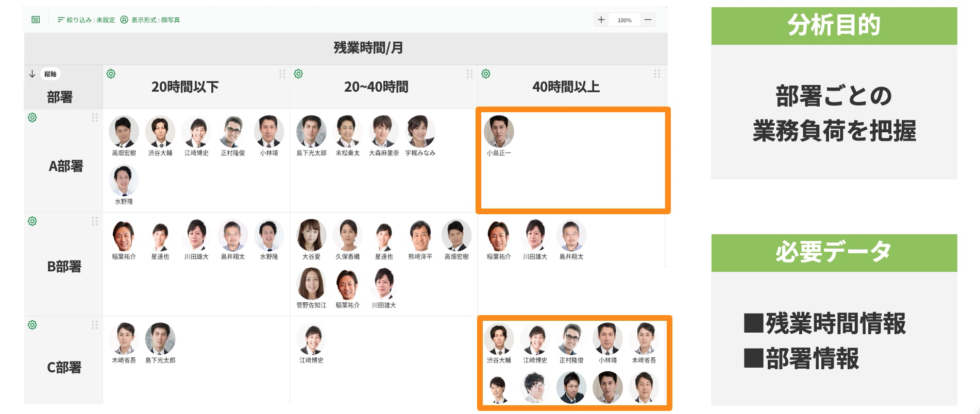Click the minus zoom-out button
The width and height of the screenshot is (980, 414).
click(648, 20)
